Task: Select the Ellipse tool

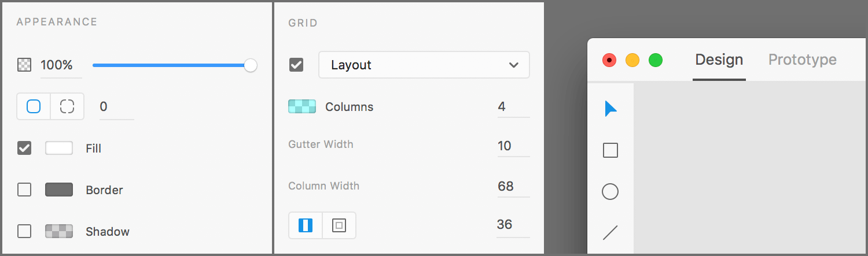Action: (x=610, y=192)
